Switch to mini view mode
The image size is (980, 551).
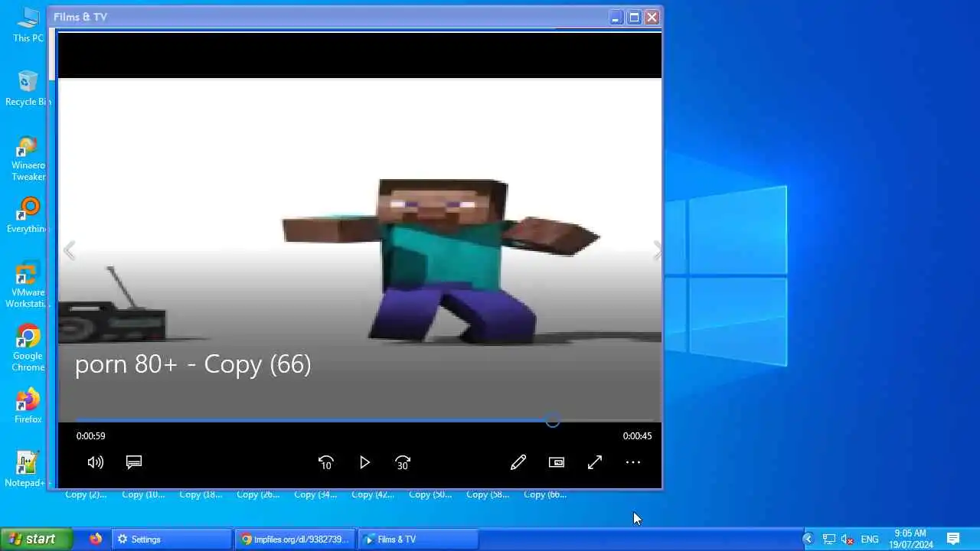point(557,462)
